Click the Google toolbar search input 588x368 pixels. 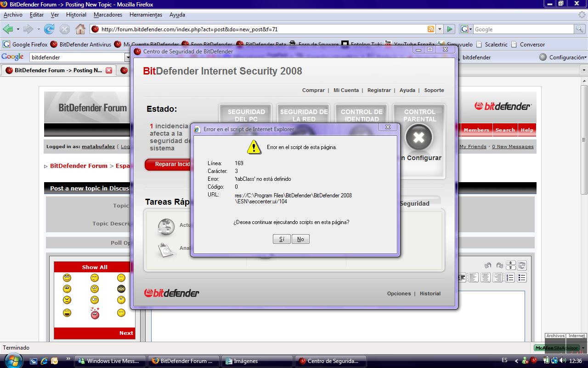[x=77, y=57]
